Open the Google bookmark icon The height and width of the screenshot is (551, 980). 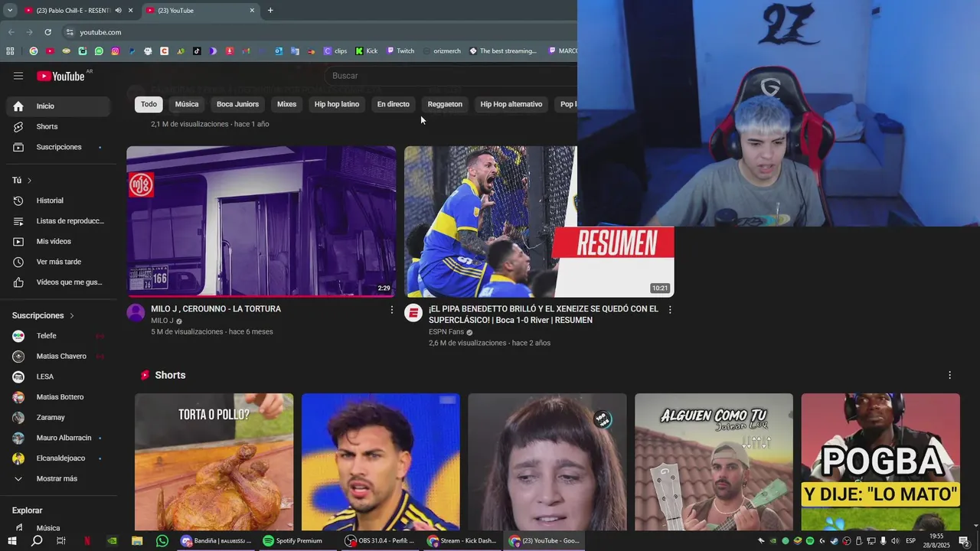34,51
